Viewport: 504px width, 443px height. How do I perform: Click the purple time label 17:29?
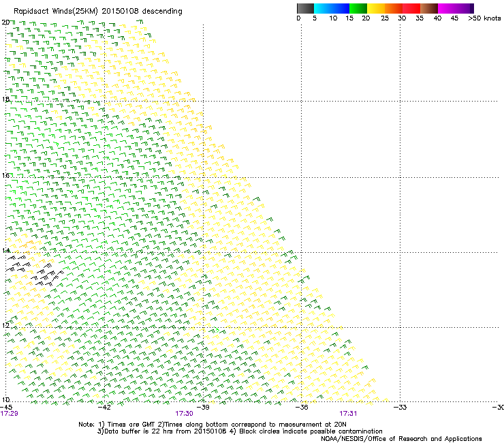coord(9,414)
